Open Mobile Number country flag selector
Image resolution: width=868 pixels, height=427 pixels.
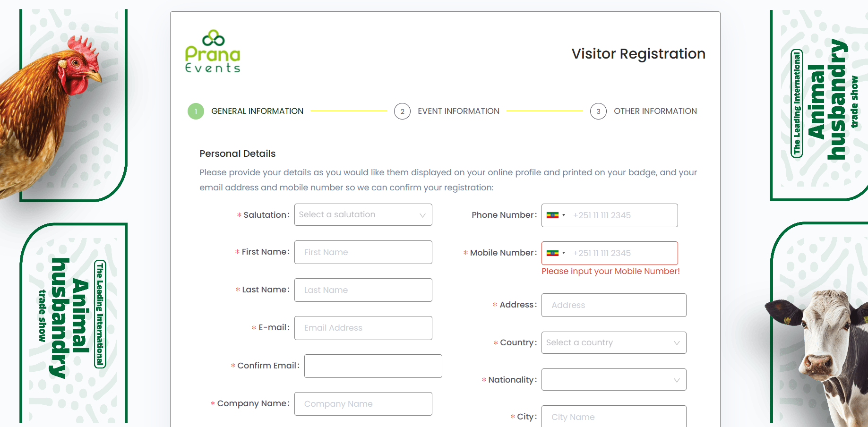pyautogui.click(x=556, y=253)
